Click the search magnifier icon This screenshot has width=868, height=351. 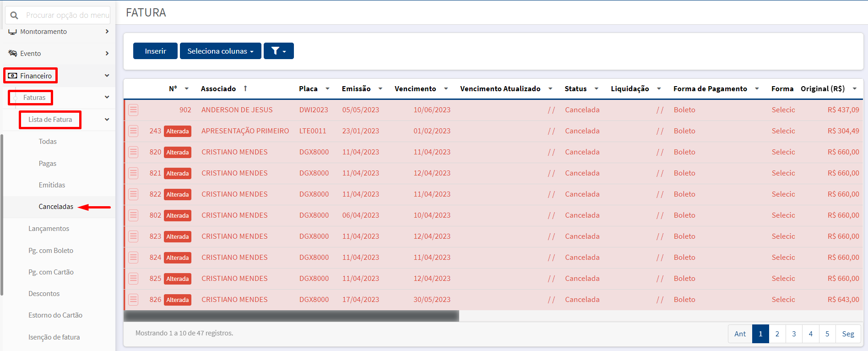(14, 16)
